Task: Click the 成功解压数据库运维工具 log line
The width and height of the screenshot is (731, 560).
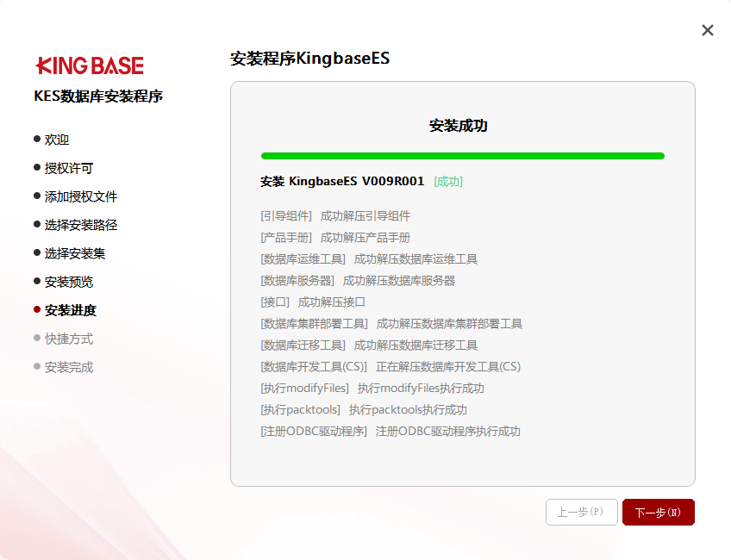Action: tap(415, 258)
